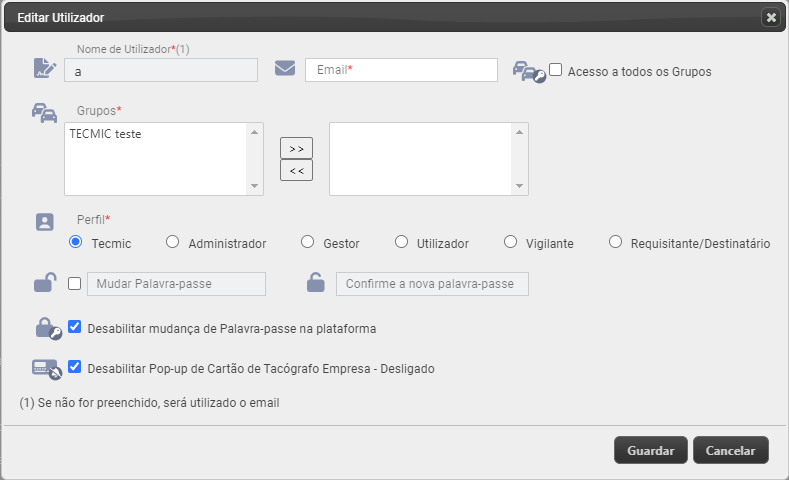Screen dimensions: 789x480
Task: Move group right with the >> button
Action: tap(296, 148)
